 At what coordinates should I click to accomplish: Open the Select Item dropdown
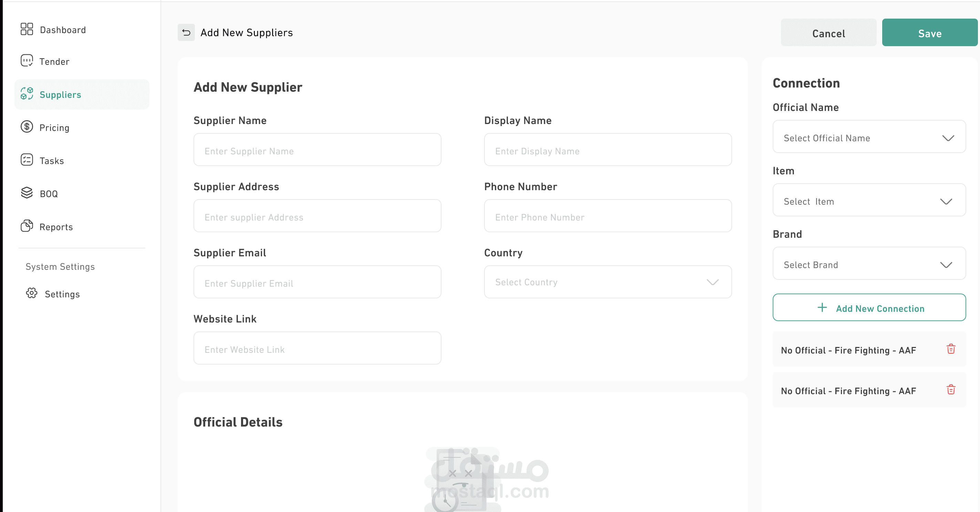[869, 201]
